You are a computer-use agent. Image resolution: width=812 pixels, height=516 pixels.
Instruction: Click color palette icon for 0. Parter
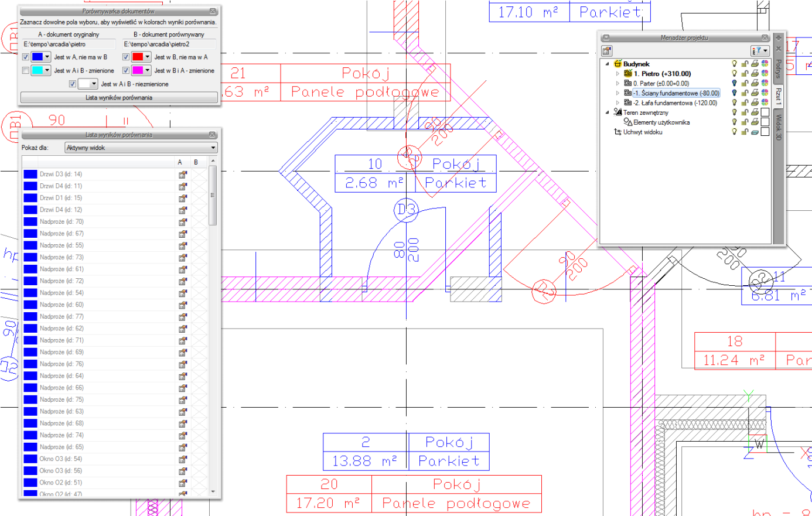(x=765, y=83)
